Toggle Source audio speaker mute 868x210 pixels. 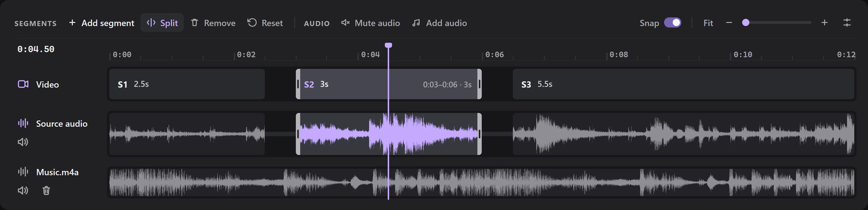pos(23,142)
